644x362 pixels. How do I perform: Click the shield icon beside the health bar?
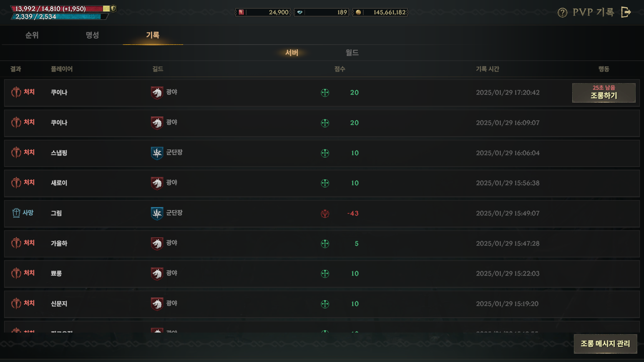113,8
